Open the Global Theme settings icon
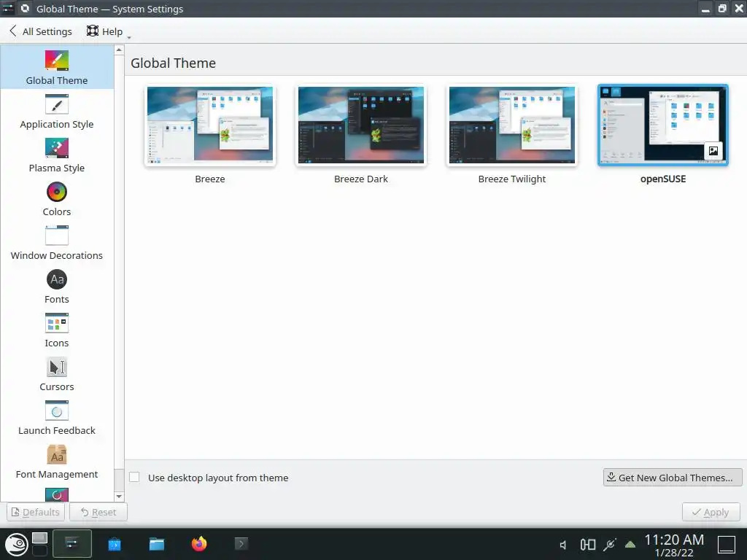 57,61
